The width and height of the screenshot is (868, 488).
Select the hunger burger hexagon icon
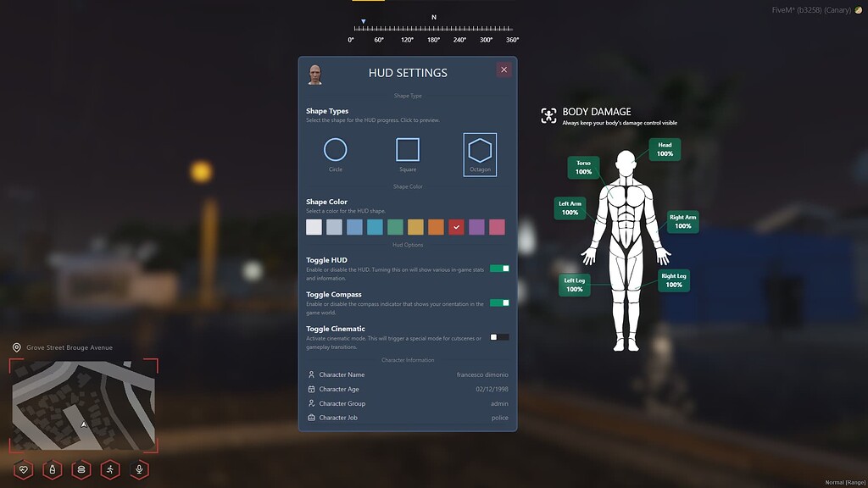[81, 469]
